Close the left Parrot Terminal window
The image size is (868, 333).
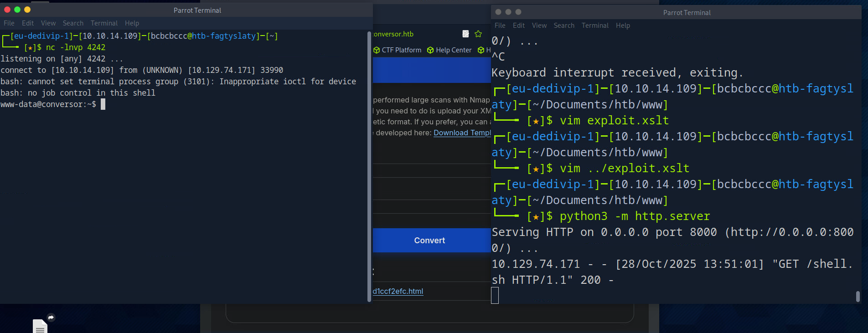(7, 10)
